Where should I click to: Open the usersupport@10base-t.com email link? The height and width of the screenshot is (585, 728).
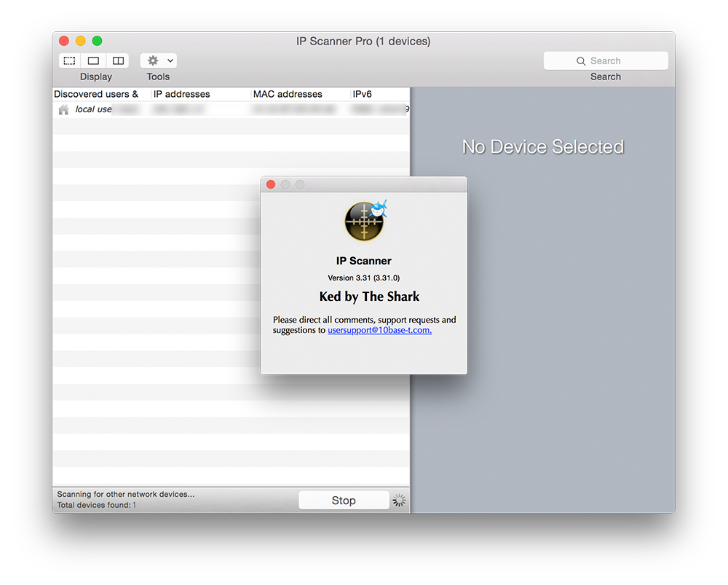pos(379,330)
